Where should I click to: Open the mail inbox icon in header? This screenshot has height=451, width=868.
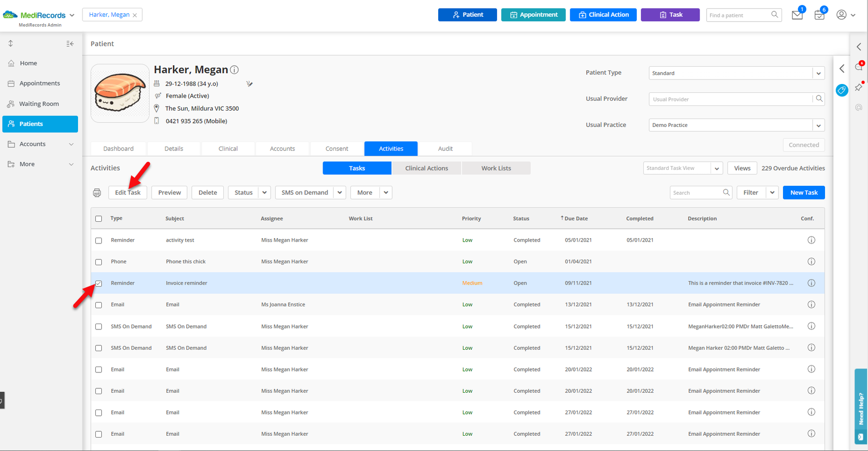pos(797,15)
